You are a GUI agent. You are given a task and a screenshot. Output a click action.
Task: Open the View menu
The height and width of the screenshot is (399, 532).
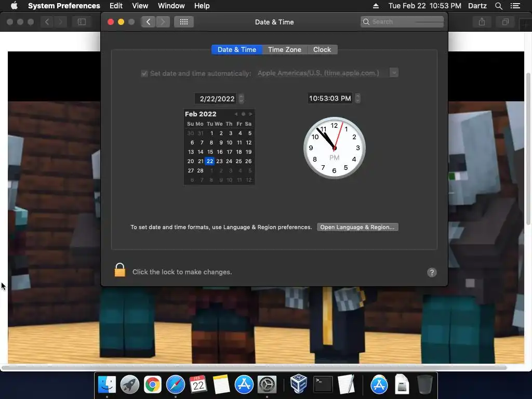140,6
